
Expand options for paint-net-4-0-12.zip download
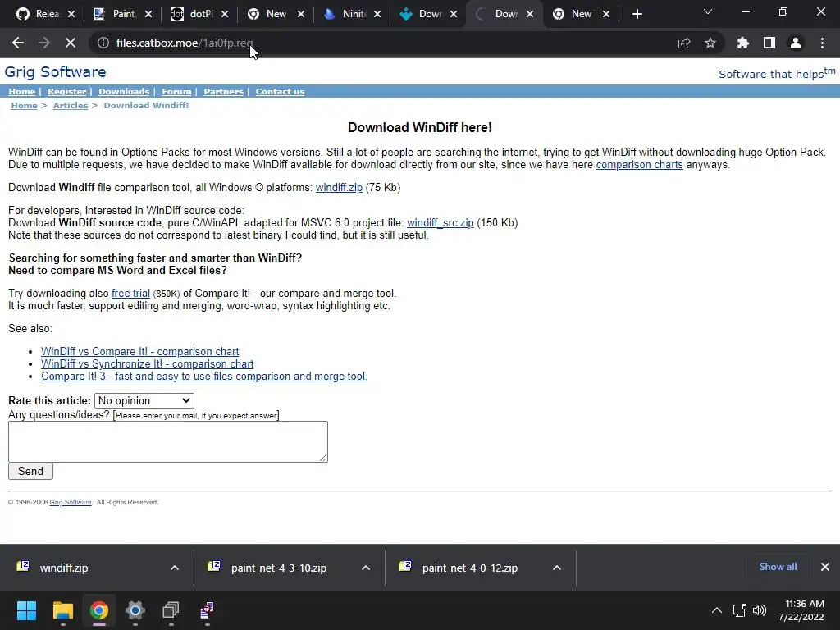pos(557,568)
